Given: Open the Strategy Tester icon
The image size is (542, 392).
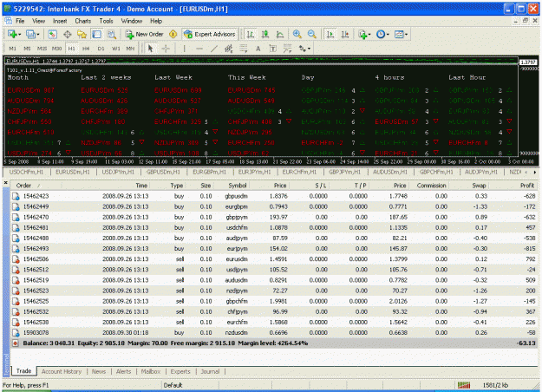Looking at the screenshot, I should 111,34.
